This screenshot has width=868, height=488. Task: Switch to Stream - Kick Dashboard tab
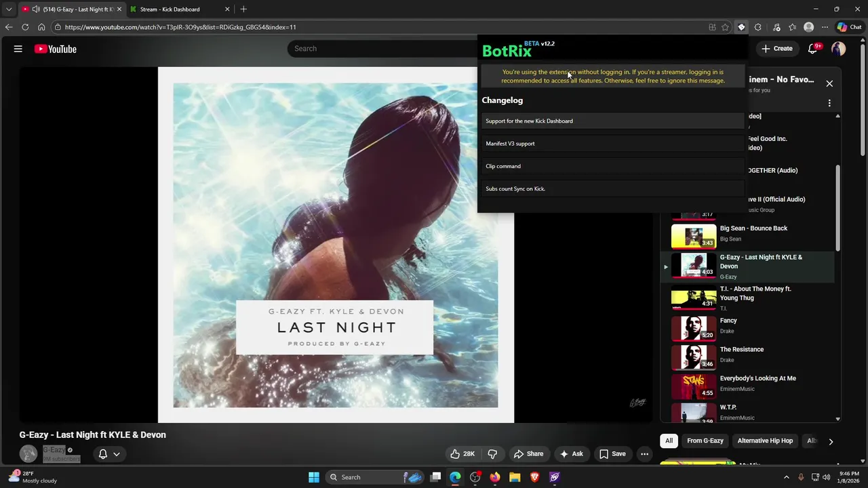click(x=178, y=9)
